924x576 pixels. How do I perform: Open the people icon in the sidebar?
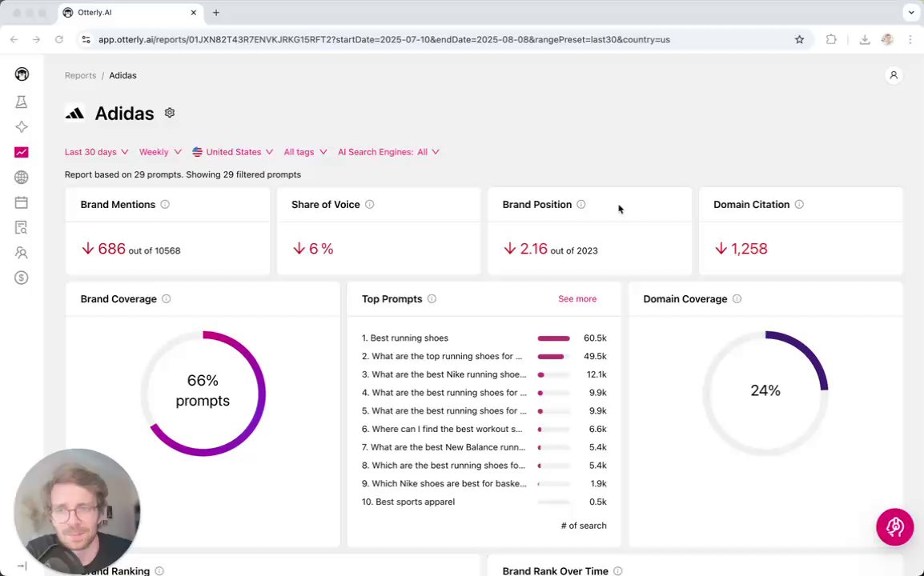click(22, 253)
